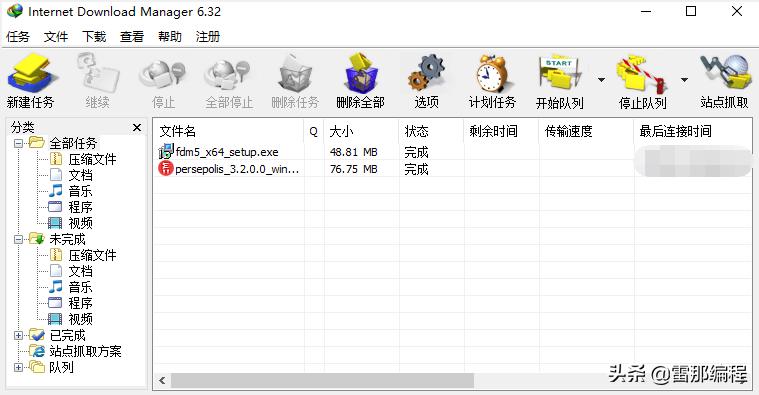This screenshot has width=759, height=395.
Task: Select the 已完成 folder
Action: tap(67, 335)
